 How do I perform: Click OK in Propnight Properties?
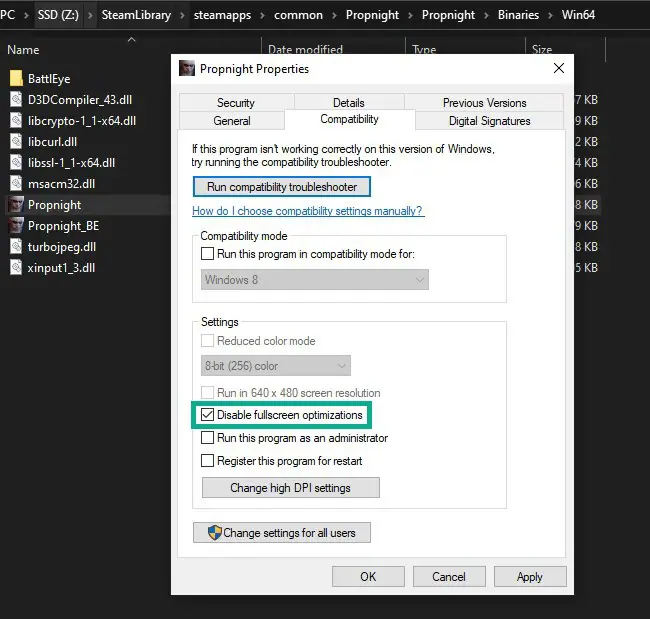coord(368,577)
